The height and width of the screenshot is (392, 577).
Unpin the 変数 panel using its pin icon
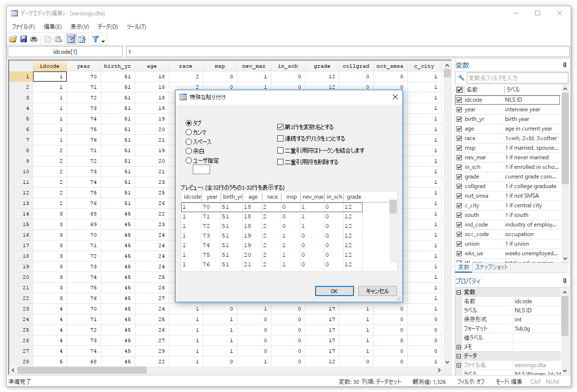point(565,65)
